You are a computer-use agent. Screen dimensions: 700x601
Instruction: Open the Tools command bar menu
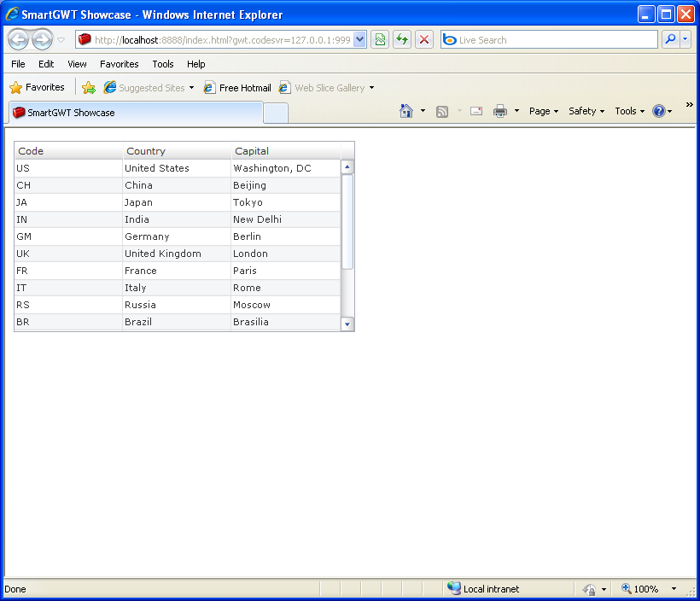click(629, 111)
